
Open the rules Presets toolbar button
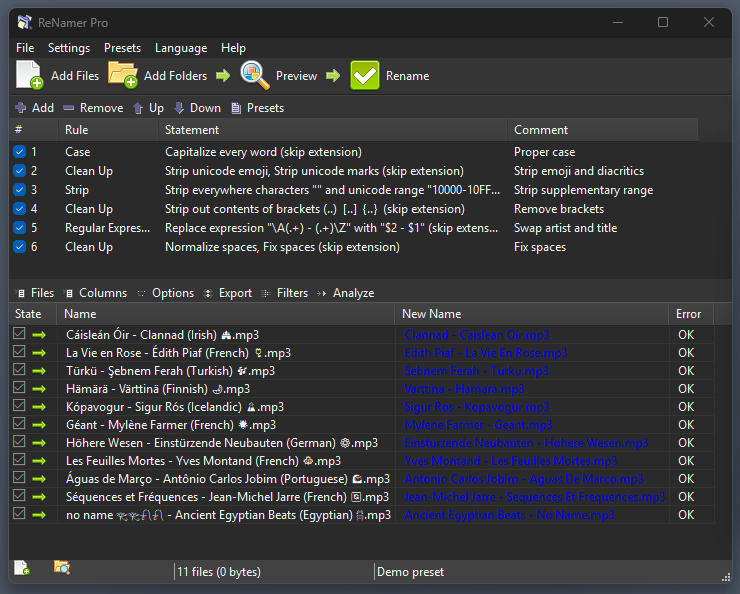pyautogui.click(x=257, y=108)
